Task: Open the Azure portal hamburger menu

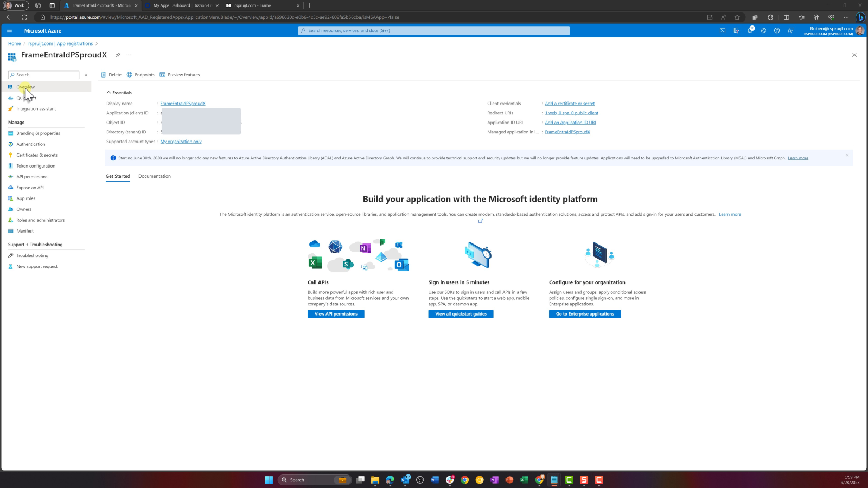Action: [9, 30]
